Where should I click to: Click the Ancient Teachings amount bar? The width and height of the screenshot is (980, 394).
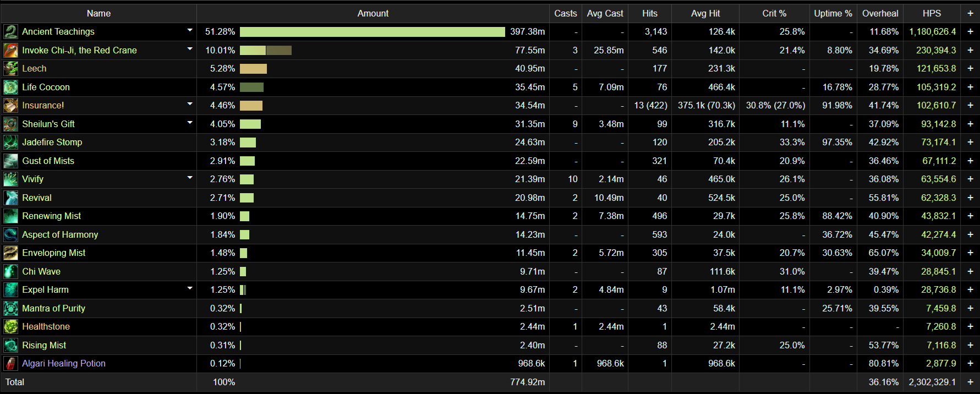[373, 32]
